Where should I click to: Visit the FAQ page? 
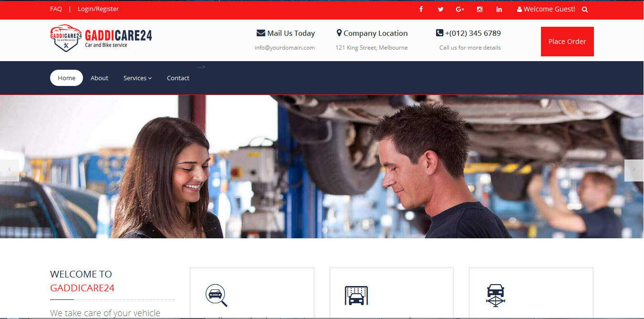point(56,9)
